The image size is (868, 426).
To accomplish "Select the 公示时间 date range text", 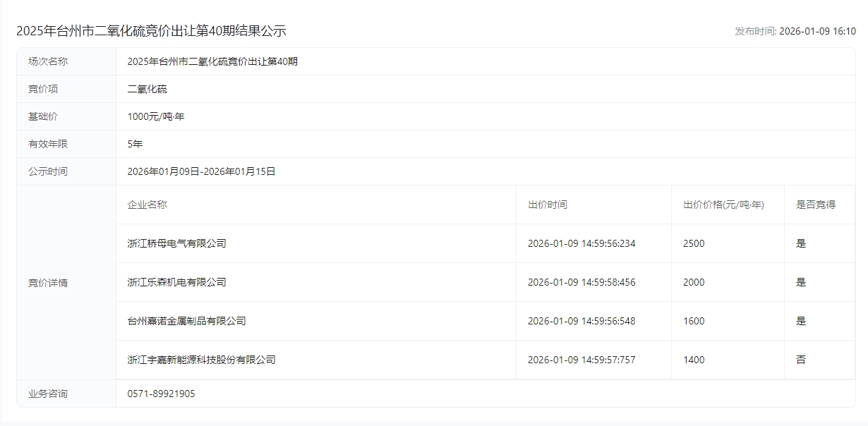I will (201, 171).
